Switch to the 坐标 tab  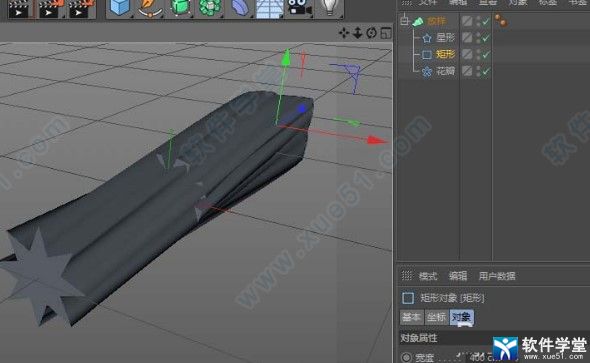click(436, 317)
